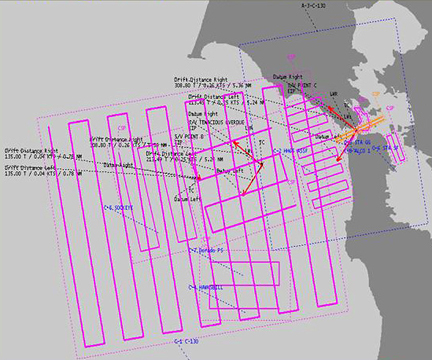The image size is (432, 360).
Task: Select the S/V POINT B label
Action: click(x=189, y=137)
